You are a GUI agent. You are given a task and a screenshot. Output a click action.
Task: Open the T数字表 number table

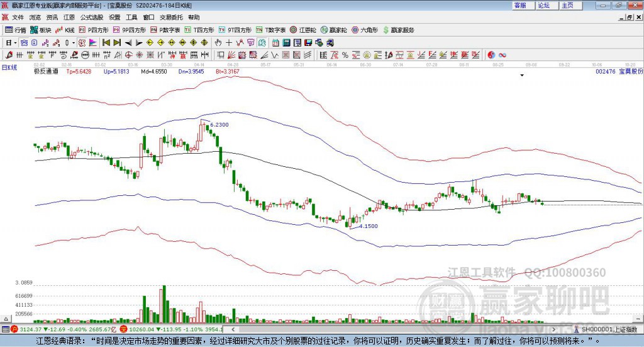click(270, 30)
